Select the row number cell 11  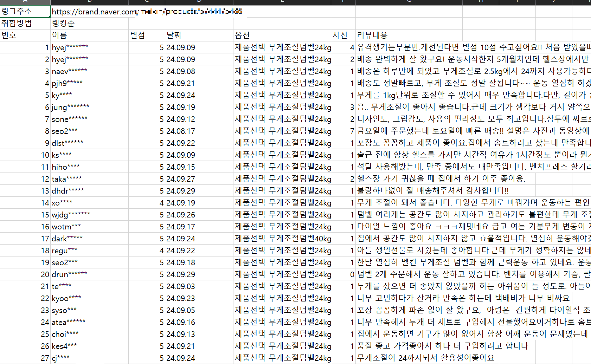(x=25, y=167)
